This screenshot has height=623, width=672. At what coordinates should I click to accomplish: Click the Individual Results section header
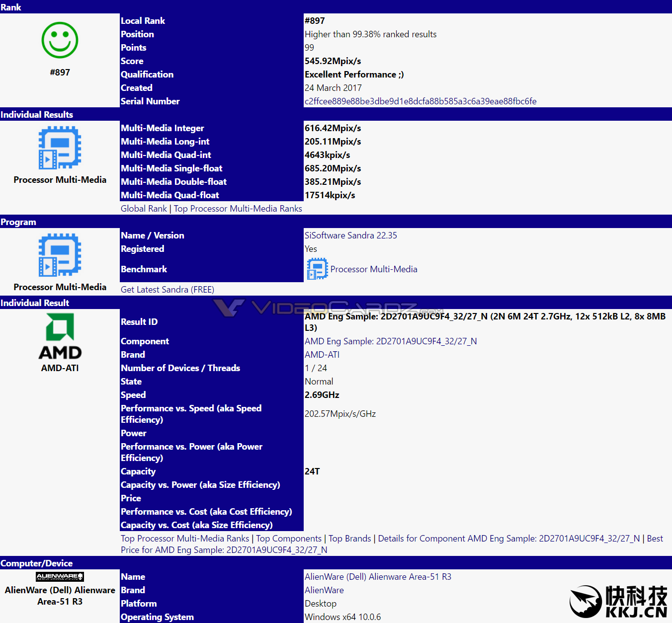[x=336, y=114]
